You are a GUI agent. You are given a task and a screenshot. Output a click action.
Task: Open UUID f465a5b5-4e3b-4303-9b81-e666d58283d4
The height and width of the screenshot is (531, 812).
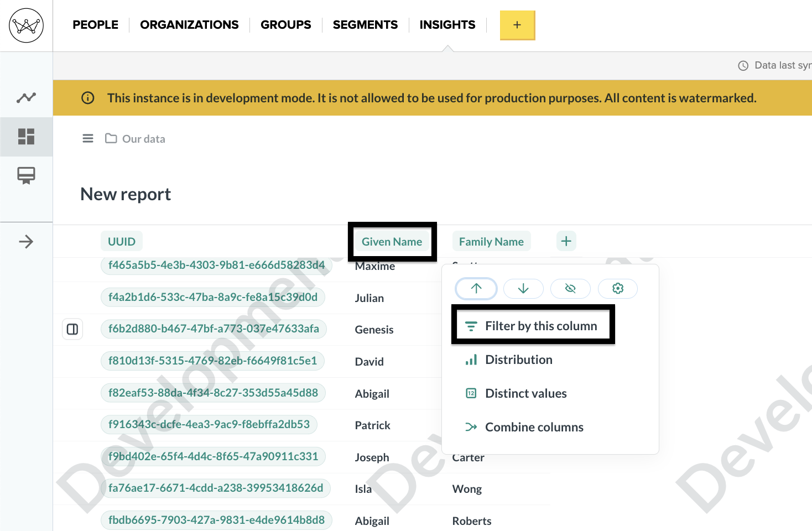(x=216, y=265)
